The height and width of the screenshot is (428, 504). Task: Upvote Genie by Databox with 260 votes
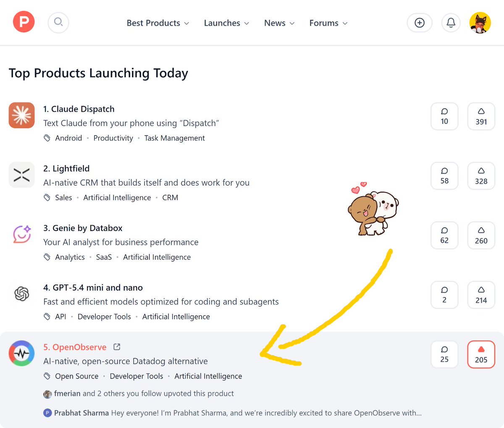pyautogui.click(x=481, y=236)
